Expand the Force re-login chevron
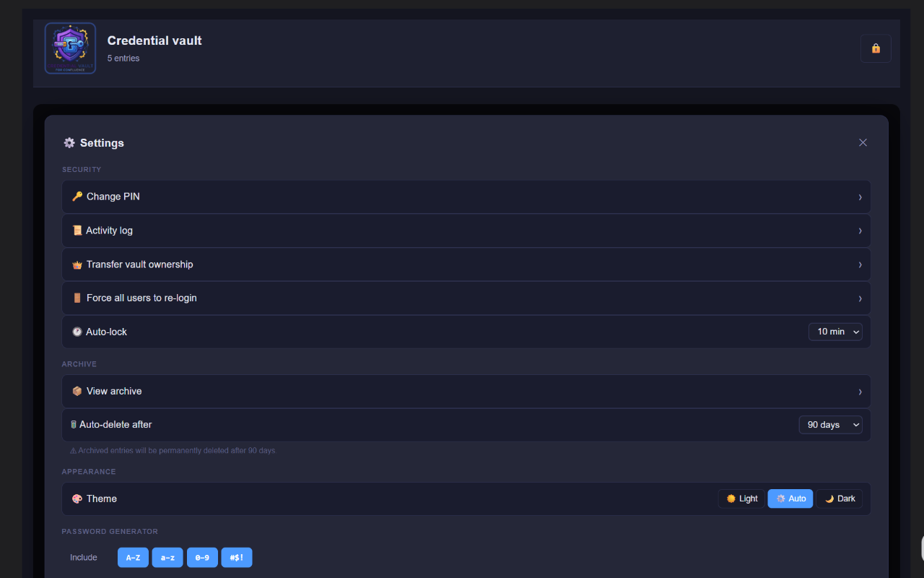The height and width of the screenshot is (578, 924). point(860,298)
